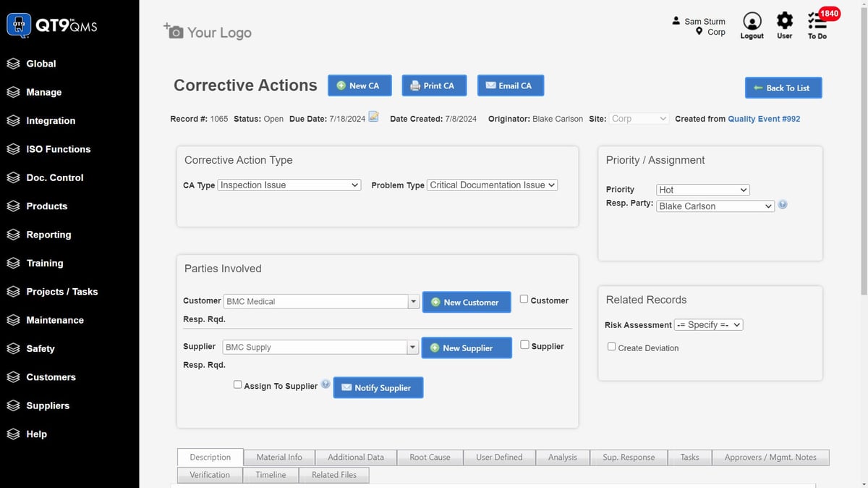The height and width of the screenshot is (488, 868).
Task: Open the due date calendar icon
Action: [x=373, y=117]
